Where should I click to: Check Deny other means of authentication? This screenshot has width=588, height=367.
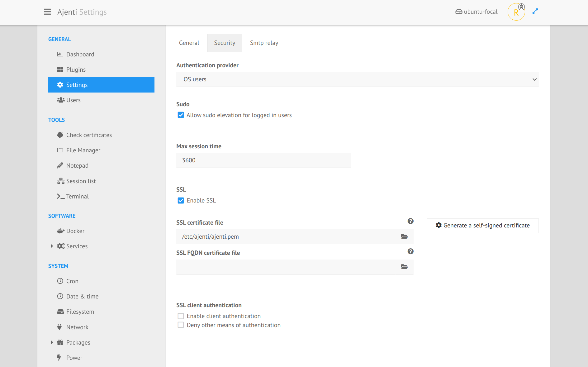(x=181, y=325)
